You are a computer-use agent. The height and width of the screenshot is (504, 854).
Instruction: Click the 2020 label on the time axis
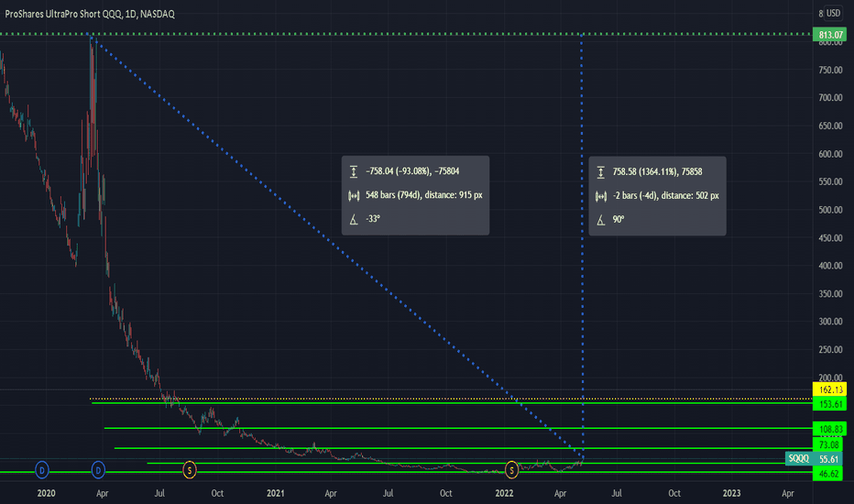pyautogui.click(x=47, y=493)
